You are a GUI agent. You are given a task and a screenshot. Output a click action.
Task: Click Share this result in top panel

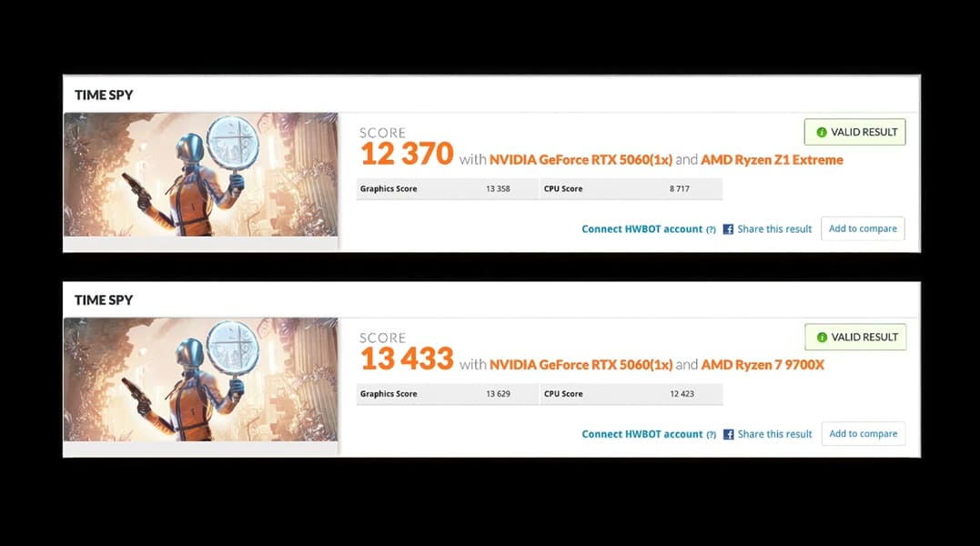point(774,229)
